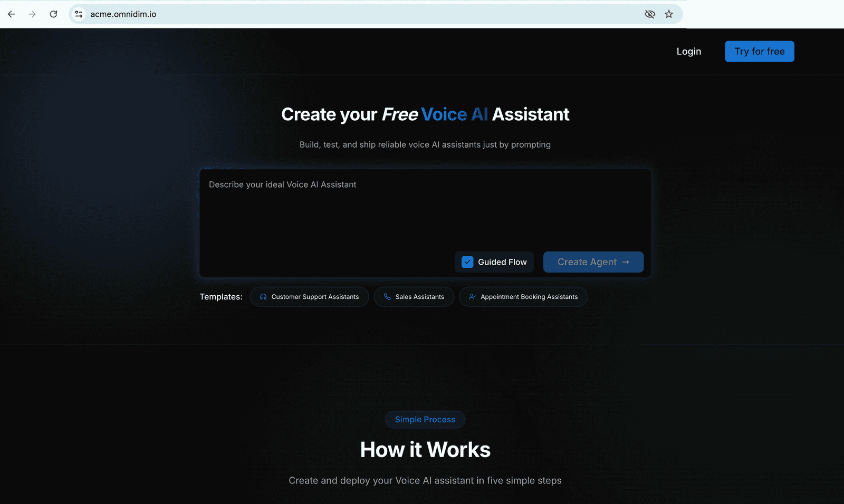
Task: Select the Customer Support Assistants template
Action: tap(309, 297)
